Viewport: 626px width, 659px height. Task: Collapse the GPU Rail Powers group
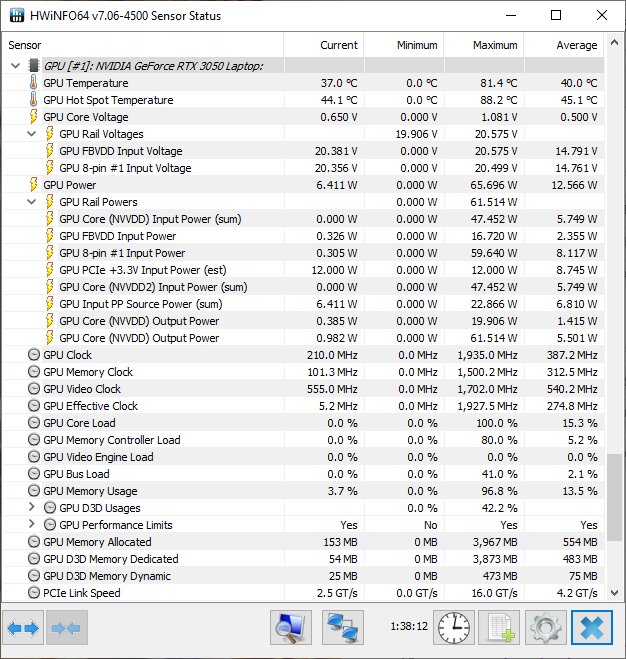32,202
